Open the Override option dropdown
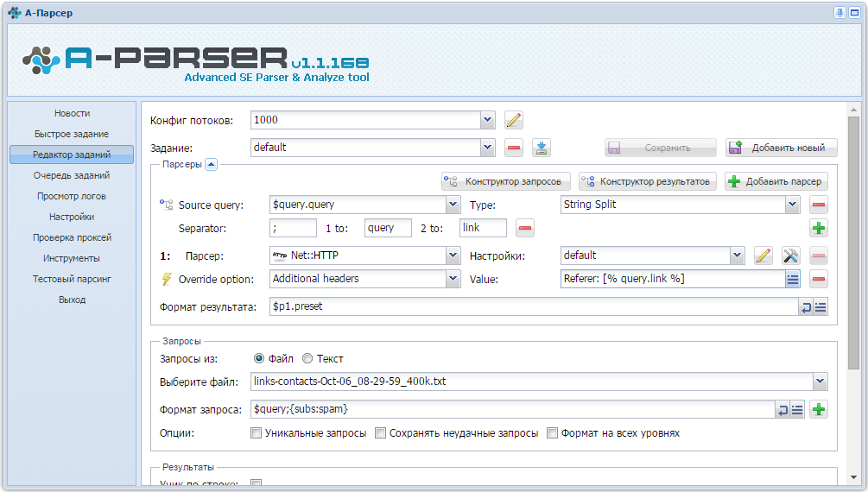Viewport: 868px width, 492px height. click(x=453, y=279)
